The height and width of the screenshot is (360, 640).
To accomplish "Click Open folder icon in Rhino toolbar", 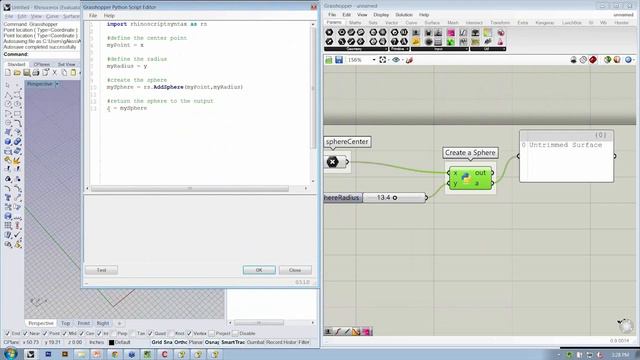I will coord(17,73).
